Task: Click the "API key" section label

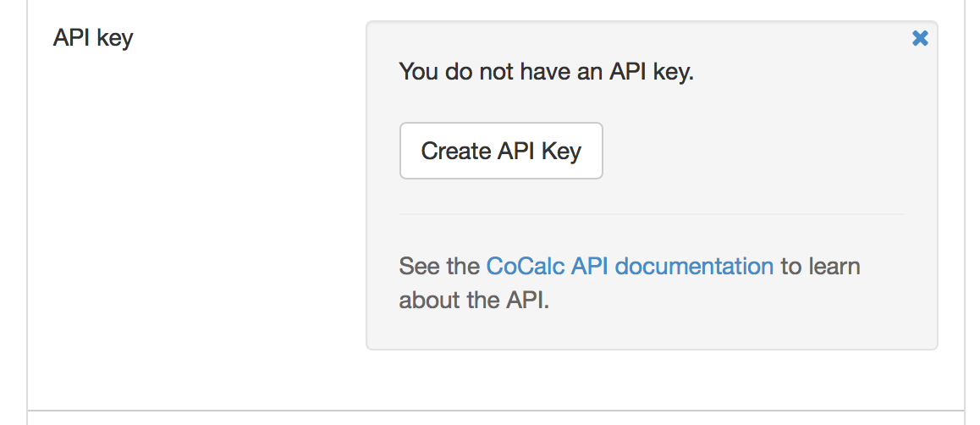Action: [93, 38]
